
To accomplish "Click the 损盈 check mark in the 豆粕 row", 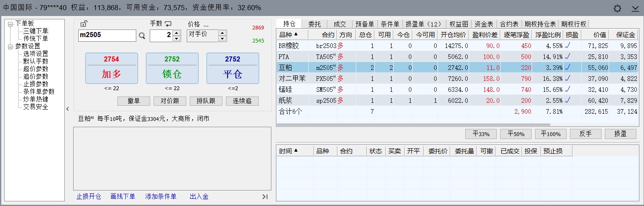I will [x=568, y=67].
